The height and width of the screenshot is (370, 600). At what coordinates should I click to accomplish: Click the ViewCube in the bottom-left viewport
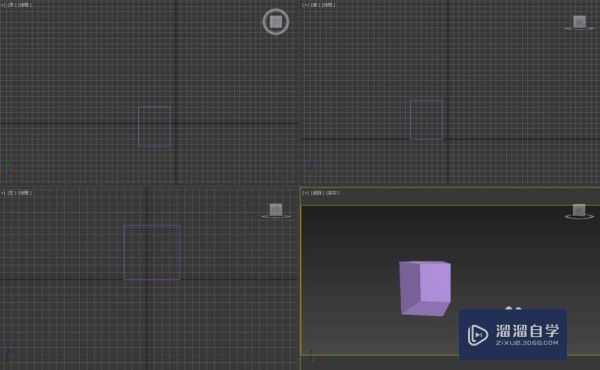pos(276,211)
